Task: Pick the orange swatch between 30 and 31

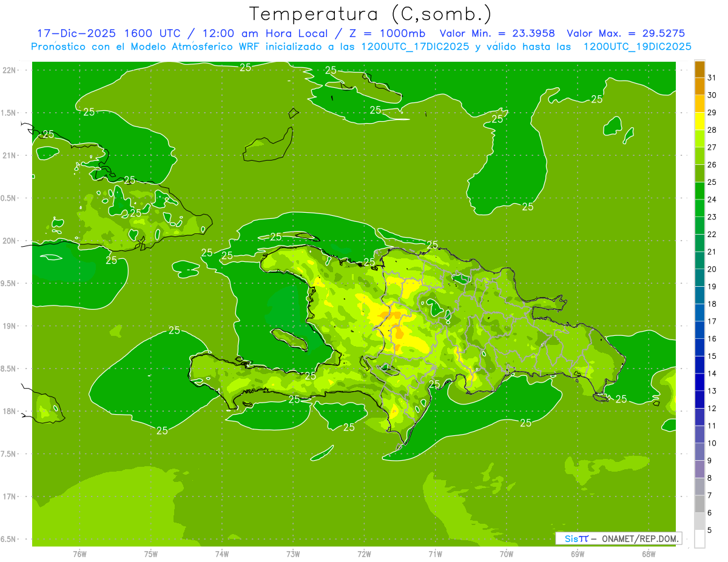Action: pos(699,86)
